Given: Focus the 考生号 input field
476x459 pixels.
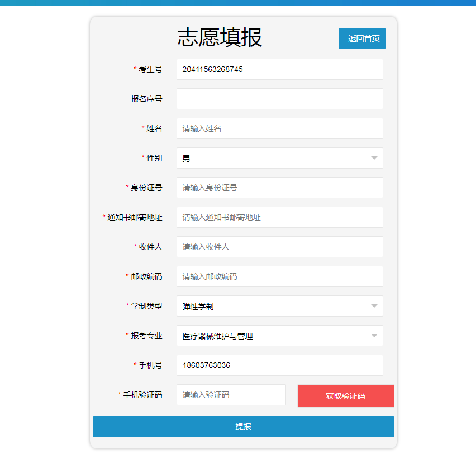Looking at the screenshot, I should (x=279, y=69).
